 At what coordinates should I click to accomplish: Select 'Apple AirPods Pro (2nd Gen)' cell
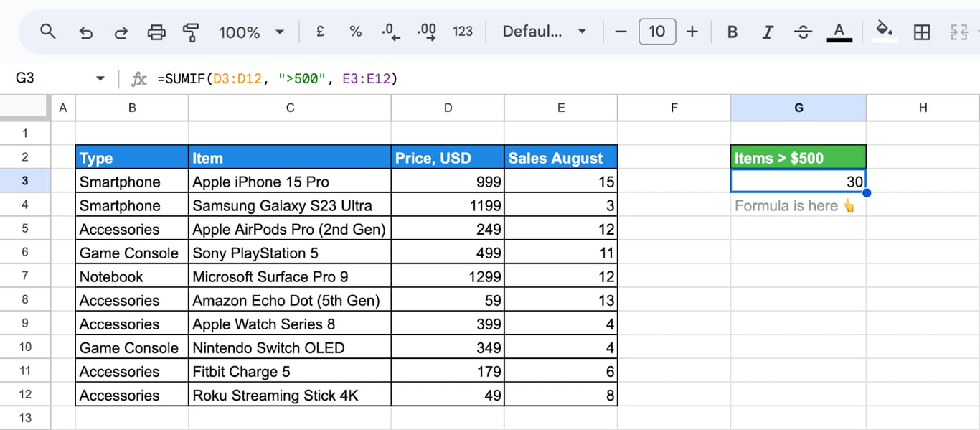point(290,229)
